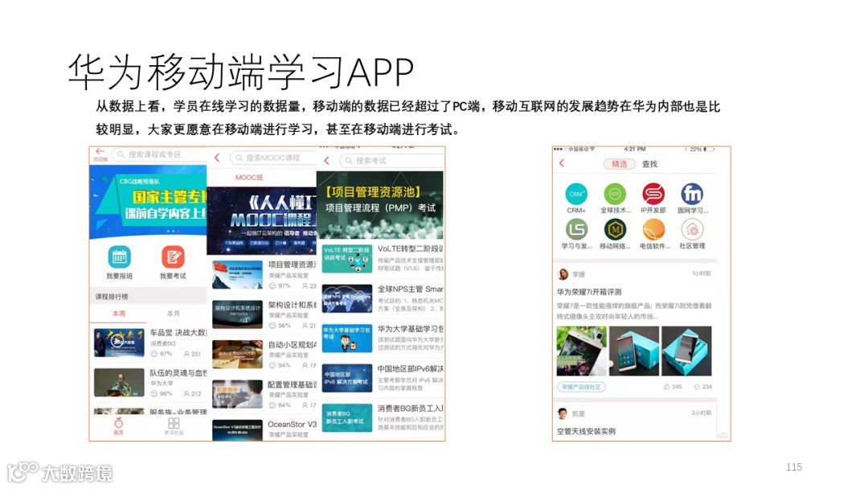The width and height of the screenshot is (868, 489).
Task: View third photo of 荣耀7i post
Action: [x=686, y=351]
